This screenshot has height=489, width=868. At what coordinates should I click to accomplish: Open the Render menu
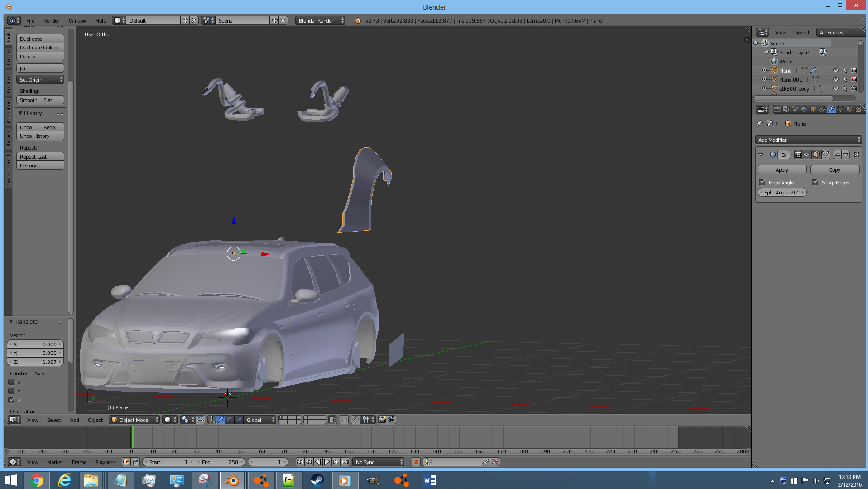51,21
